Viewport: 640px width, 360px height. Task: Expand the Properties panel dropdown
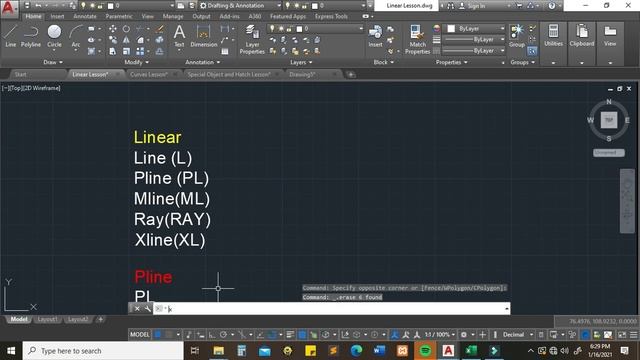point(451,62)
